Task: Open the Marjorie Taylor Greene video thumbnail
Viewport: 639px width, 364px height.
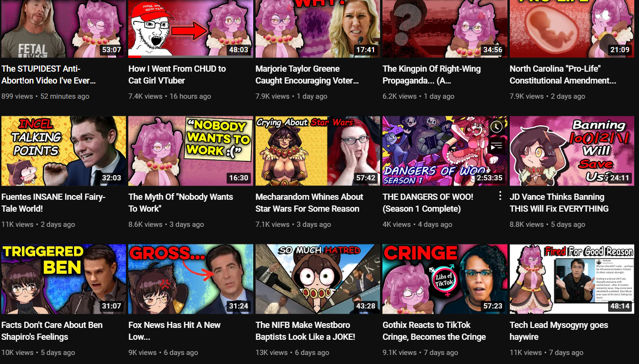Action: click(x=318, y=28)
